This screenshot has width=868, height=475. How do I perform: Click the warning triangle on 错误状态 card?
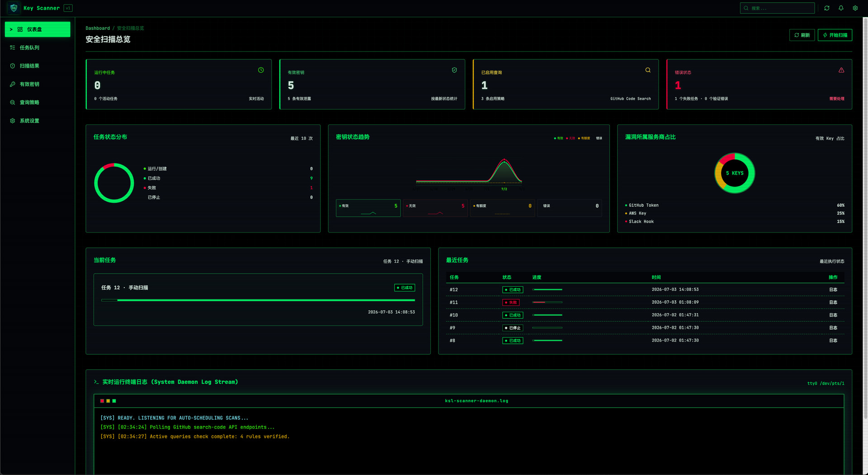coord(841,70)
